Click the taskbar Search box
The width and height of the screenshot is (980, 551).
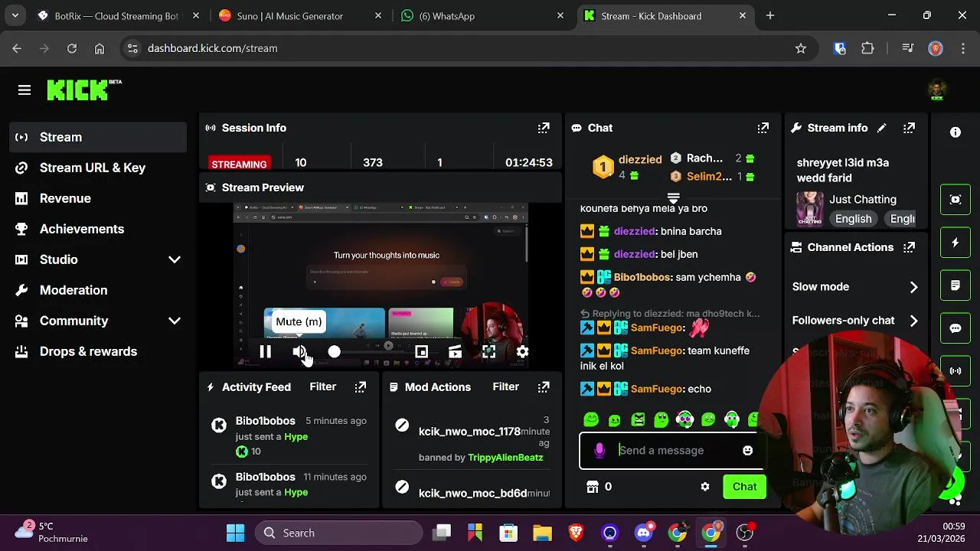click(x=338, y=533)
